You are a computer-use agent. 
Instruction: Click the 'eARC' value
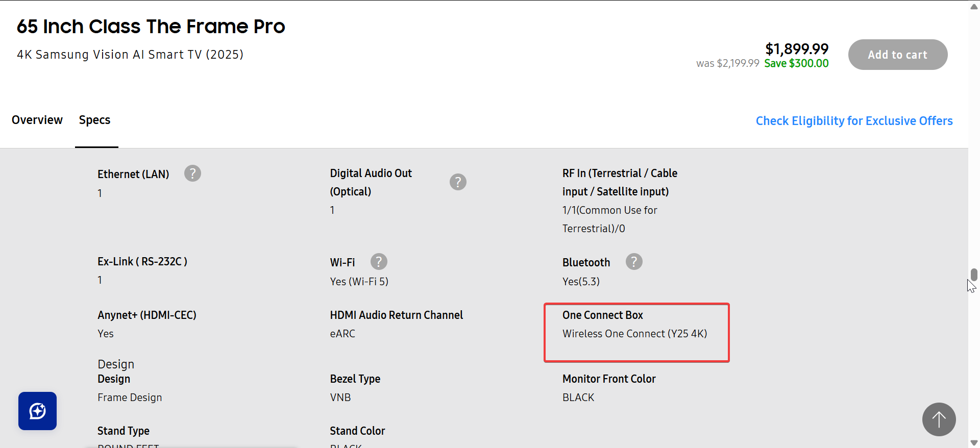(x=342, y=334)
